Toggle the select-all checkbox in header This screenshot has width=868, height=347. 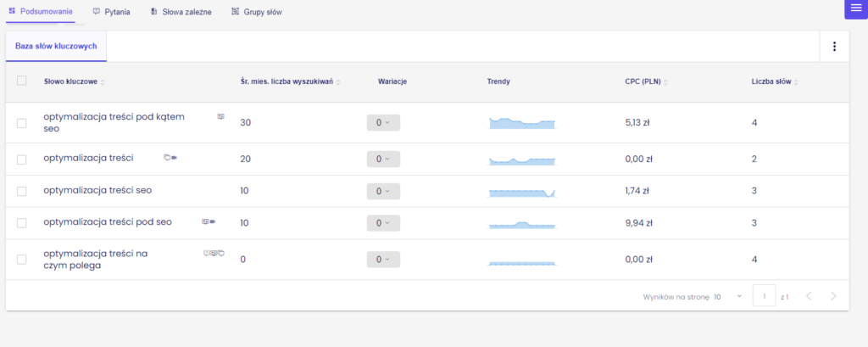point(22,81)
